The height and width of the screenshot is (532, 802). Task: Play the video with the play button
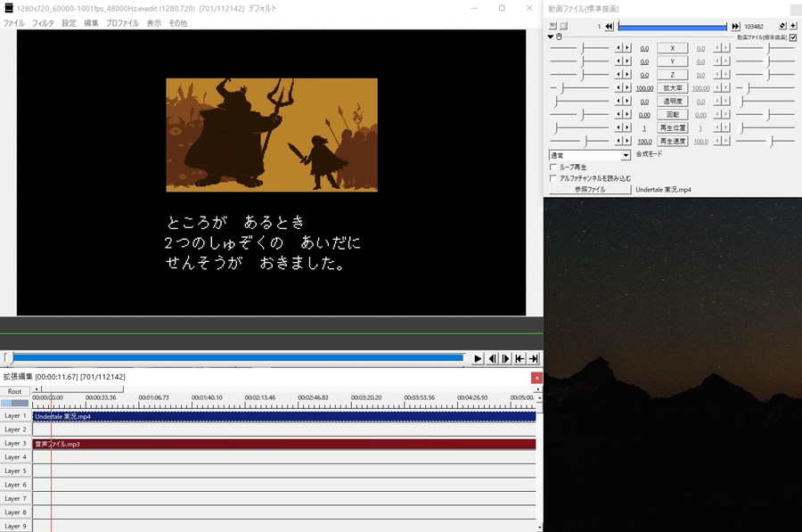[x=478, y=358]
